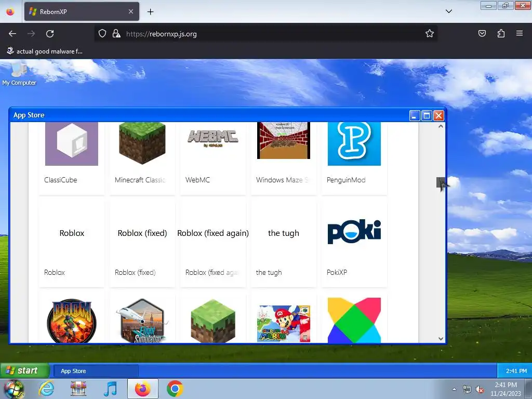This screenshot has height=399, width=532.
Task: Open the Minecraft Classic grass block icon
Action: [142, 143]
